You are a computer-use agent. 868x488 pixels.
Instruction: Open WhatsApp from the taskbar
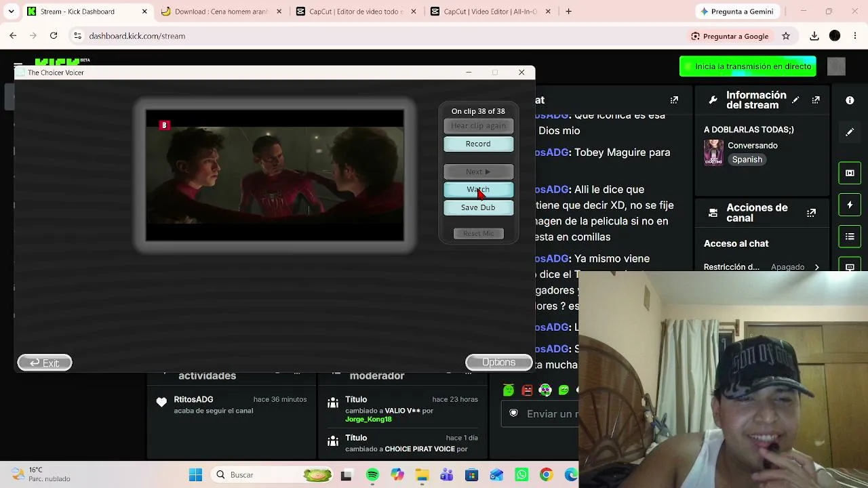click(521, 475)
